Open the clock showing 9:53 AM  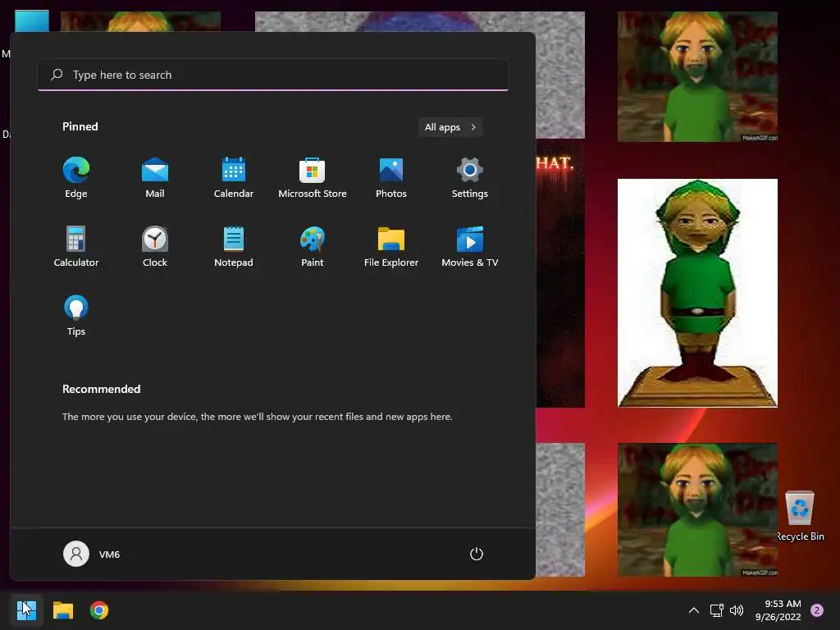point(778,610)
